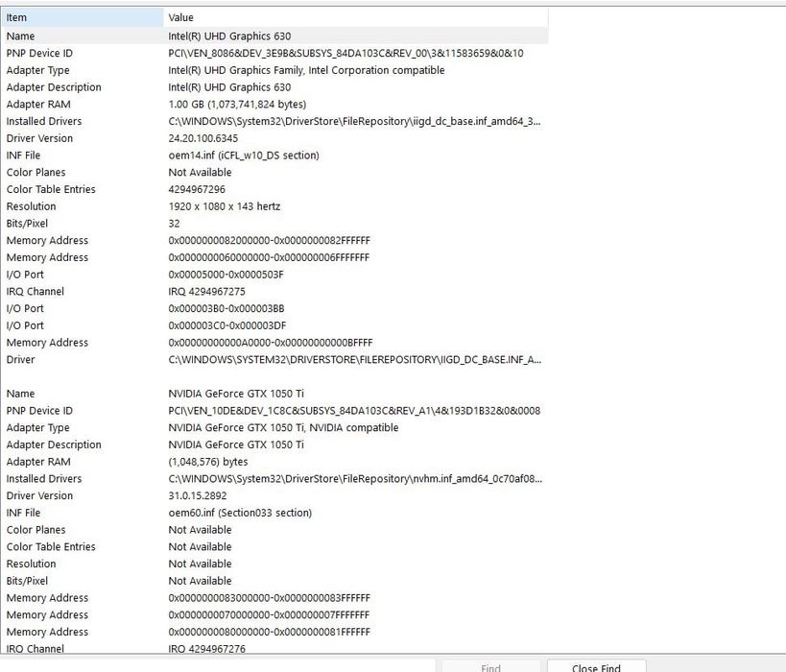Select the Driver Version 24.20.100.6345
Viewport: 786px width, 672px height.
pos(203,138)
